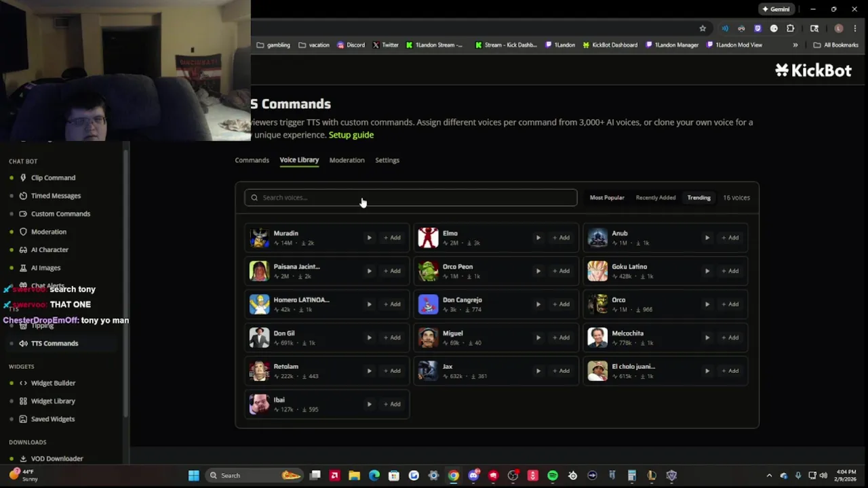The height and width of the screenshot is (488, 868).
Task: Add the Elmo voice
Action: (561, 238)
